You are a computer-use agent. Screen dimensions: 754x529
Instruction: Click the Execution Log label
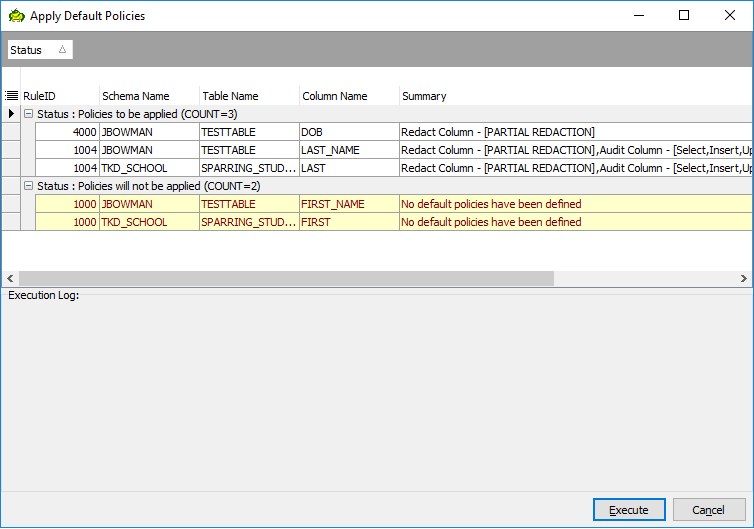click(43, 295)
